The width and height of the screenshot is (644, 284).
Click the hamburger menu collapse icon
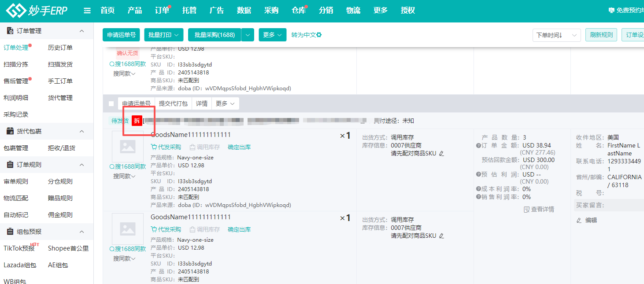[x=87, y=11]
